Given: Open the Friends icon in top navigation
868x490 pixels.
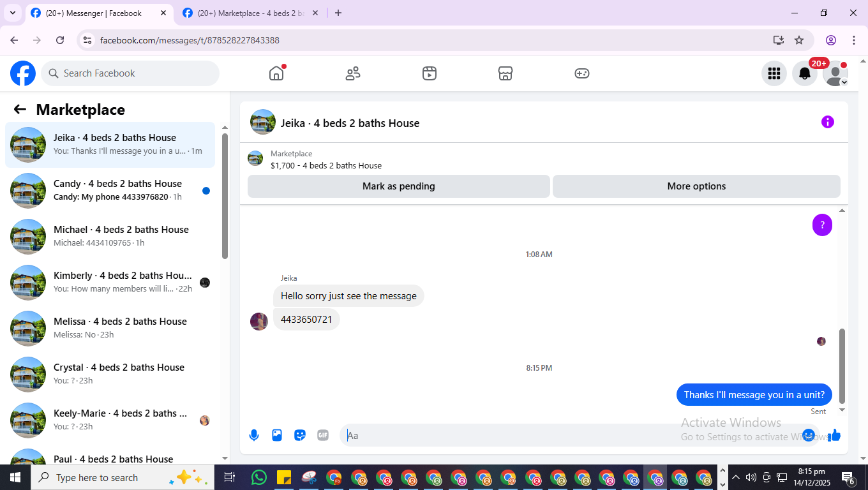Looking at the screenshot, I should click(x=353, y=73).
